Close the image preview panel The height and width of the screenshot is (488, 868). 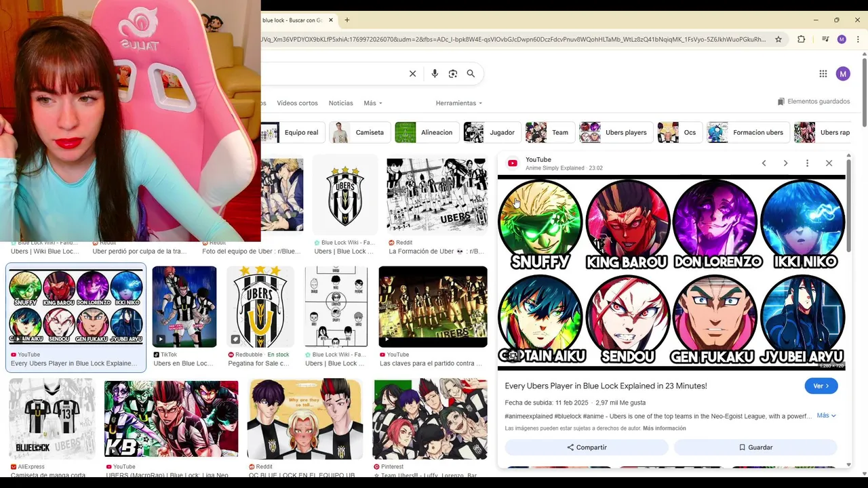tap(829, 163)
